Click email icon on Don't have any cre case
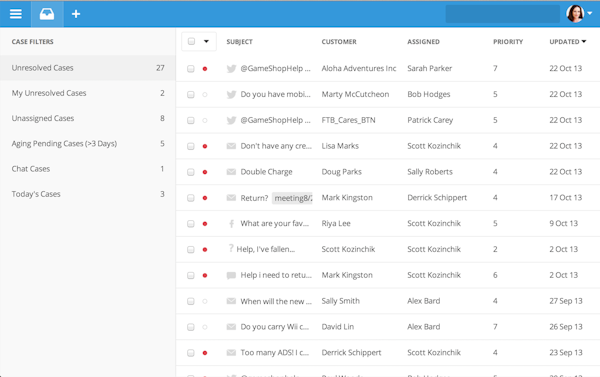This screenshot has width=600, height=377. click(231, 146)
